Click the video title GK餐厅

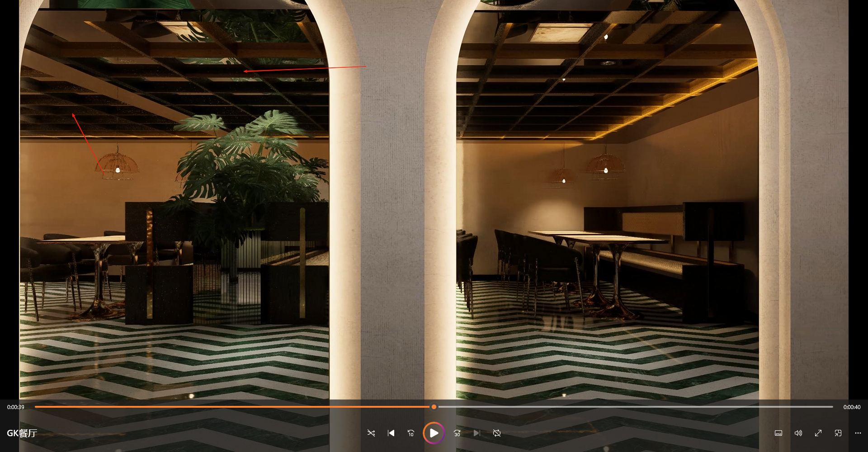click(22, 433)
